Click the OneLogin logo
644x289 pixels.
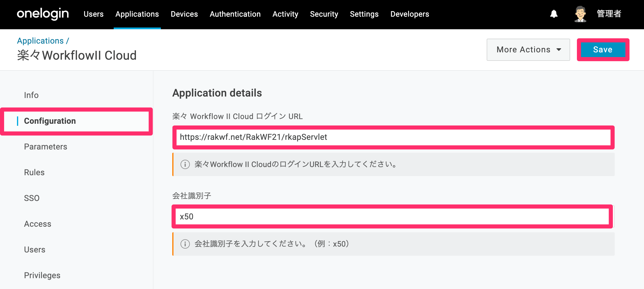coord(43,14)
